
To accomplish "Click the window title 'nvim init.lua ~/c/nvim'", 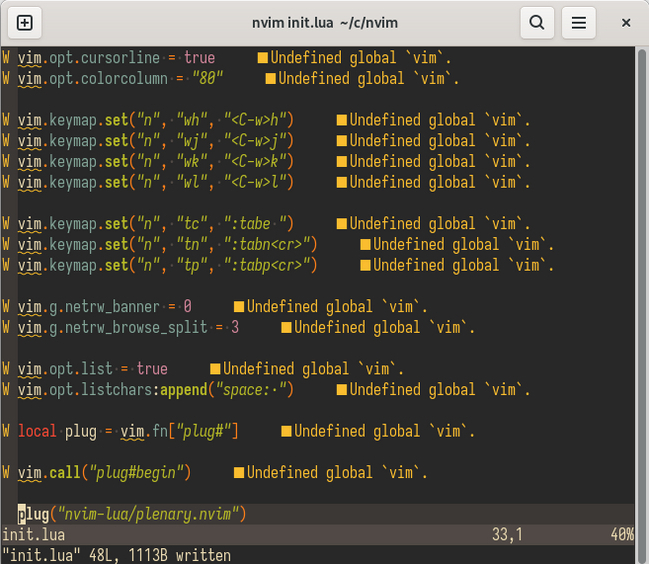I will point(325,23).
